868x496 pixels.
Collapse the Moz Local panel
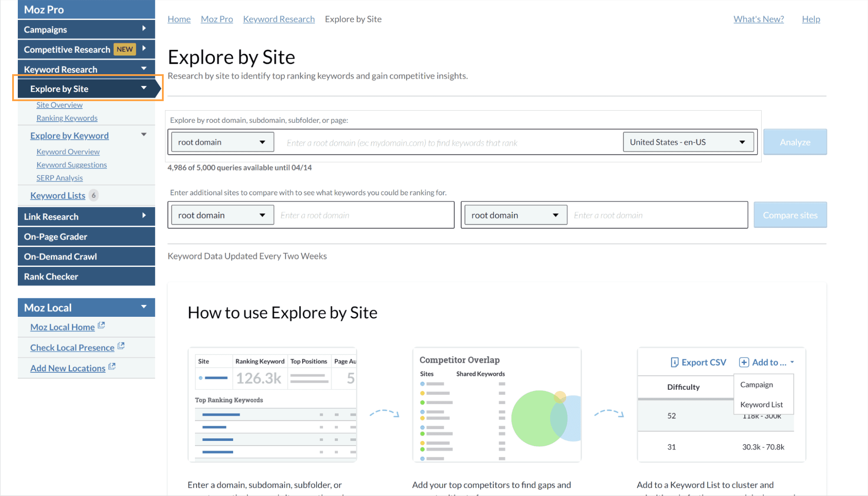144,307
